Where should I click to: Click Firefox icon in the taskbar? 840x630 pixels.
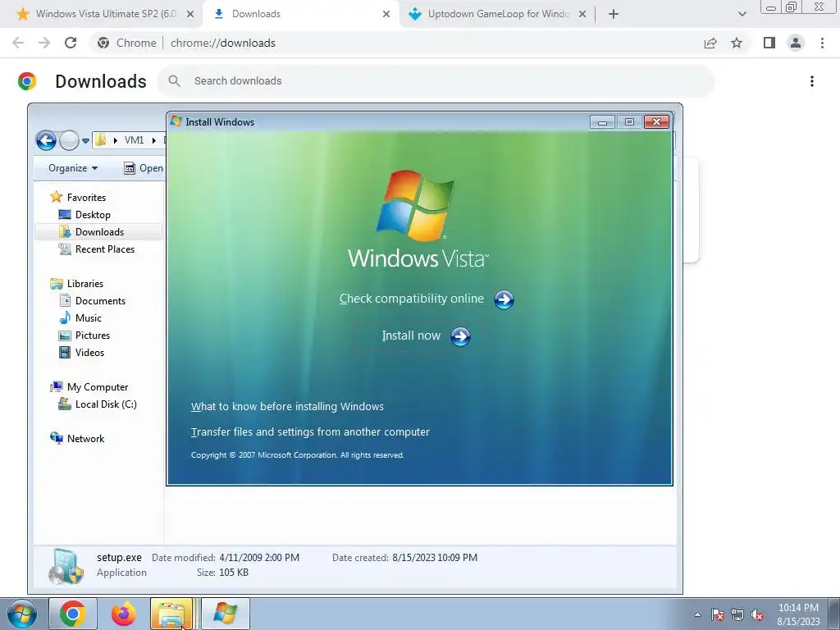click(x=124, y=614)
